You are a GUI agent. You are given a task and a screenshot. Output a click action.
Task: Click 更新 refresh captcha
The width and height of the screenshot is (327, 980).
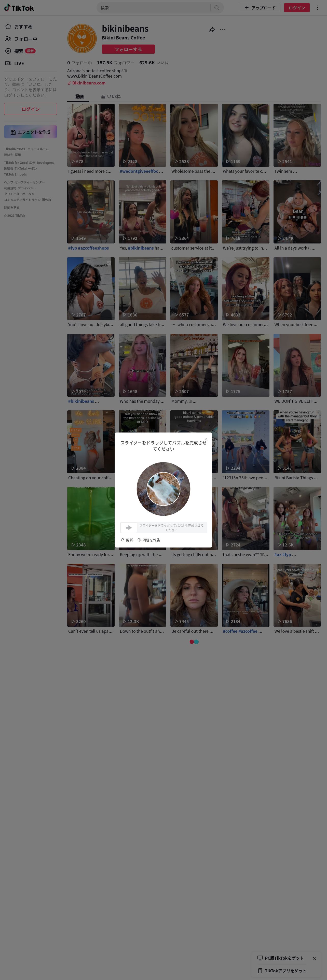(x=127, y=540)
